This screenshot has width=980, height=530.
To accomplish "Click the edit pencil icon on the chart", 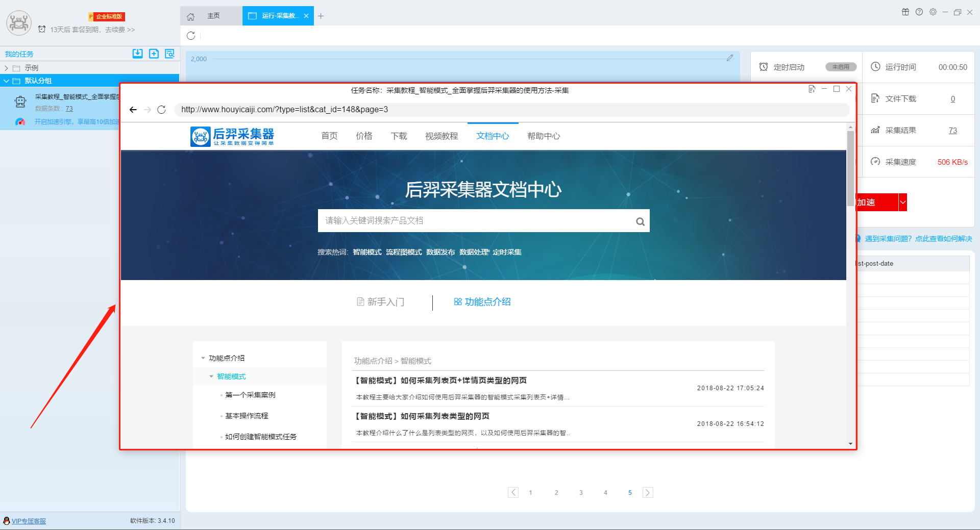I will coord(730,58).
